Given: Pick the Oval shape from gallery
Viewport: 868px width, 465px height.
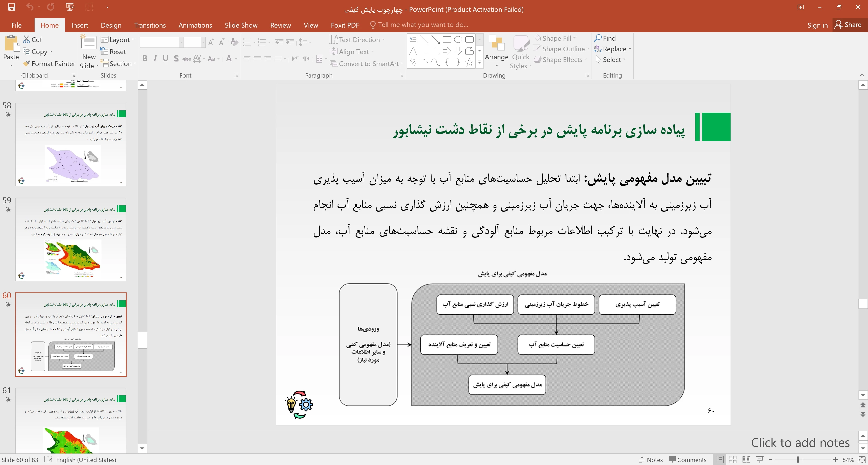Looking at the screenshot, I should click(458, 40).
